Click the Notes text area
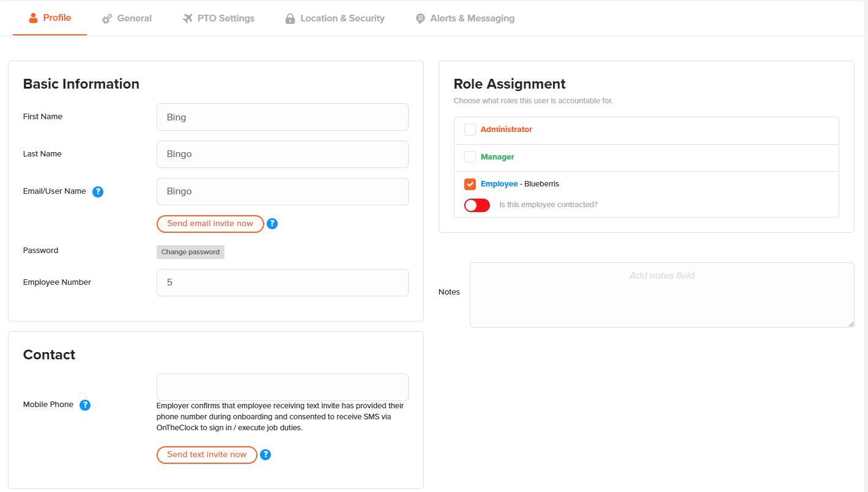Screen dimensions: 868x492 coord(661,295)
